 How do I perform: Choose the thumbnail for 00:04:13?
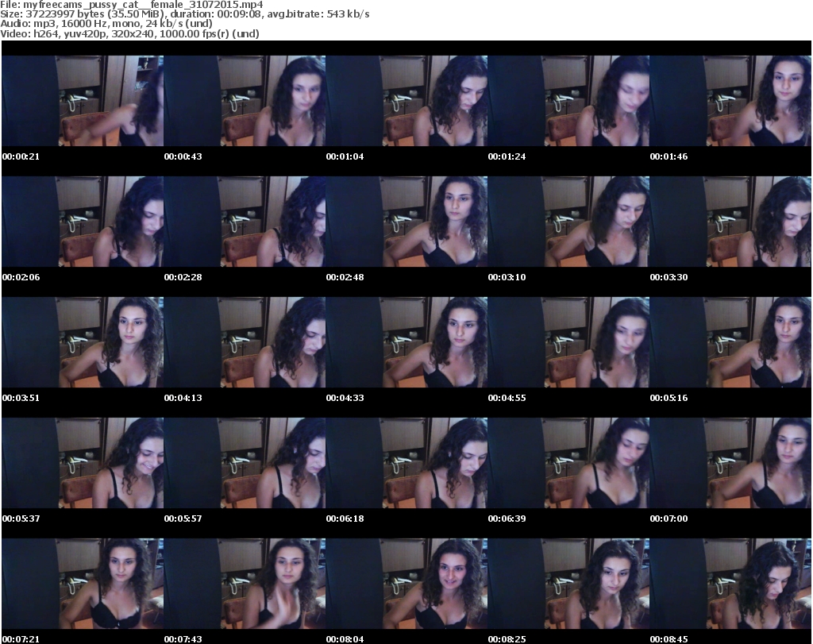pyautogui.click(x=245, y=342)
